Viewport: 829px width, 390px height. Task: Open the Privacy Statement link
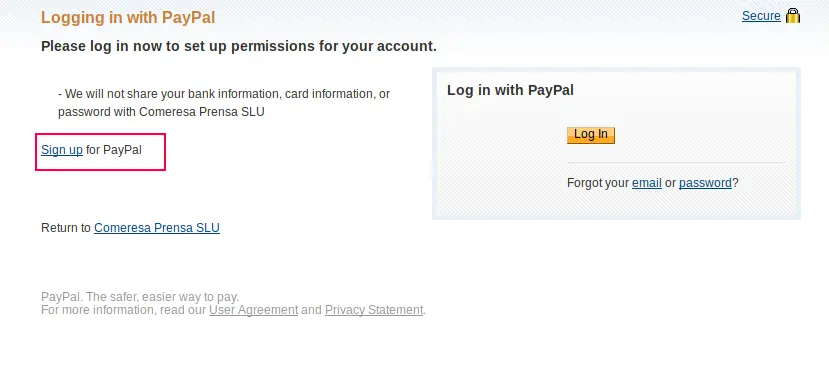coord(374,310)
